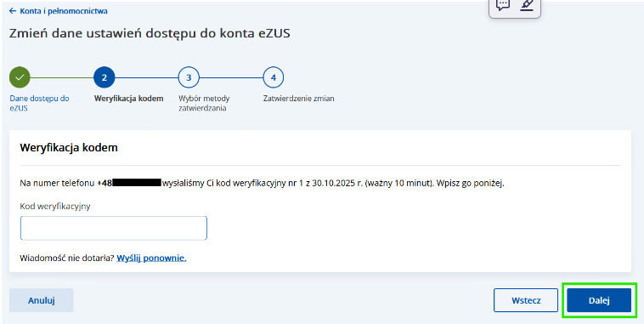Click the speech bubble comment icon
Viewport: 644px width, 324px height.
pyautogui.click(x=503, y=5)
